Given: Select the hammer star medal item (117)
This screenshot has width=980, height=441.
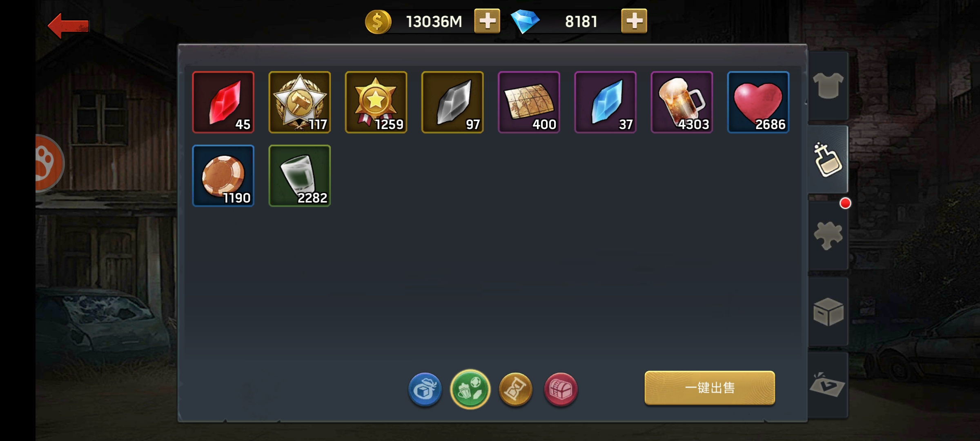Looking at the screenshot, I should coord(300,102).
